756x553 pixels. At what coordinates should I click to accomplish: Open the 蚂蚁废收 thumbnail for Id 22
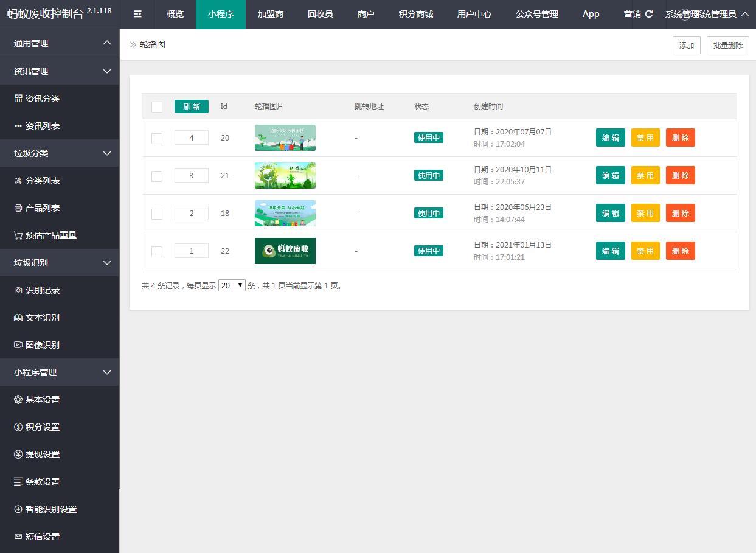(x=285, y=251)
